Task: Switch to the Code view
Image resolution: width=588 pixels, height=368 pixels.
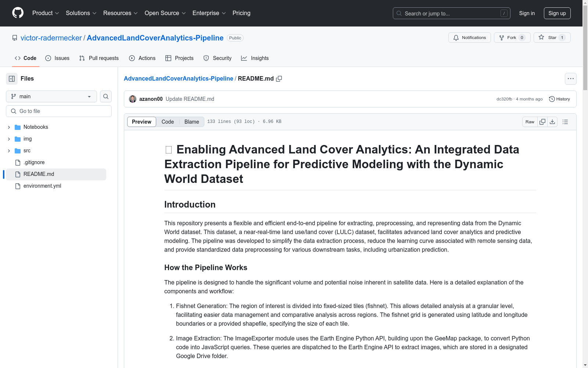Action: (x=168, y=121)
